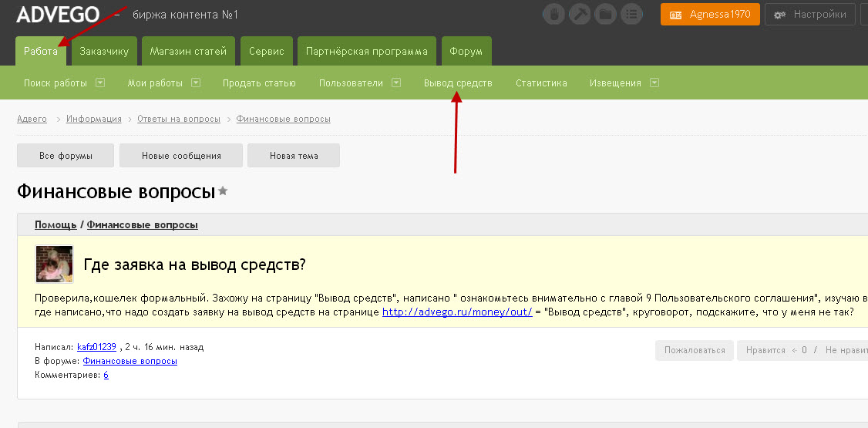
Task: Click the post author's avatar thumbnail
Action: click(x=54, y=265)
